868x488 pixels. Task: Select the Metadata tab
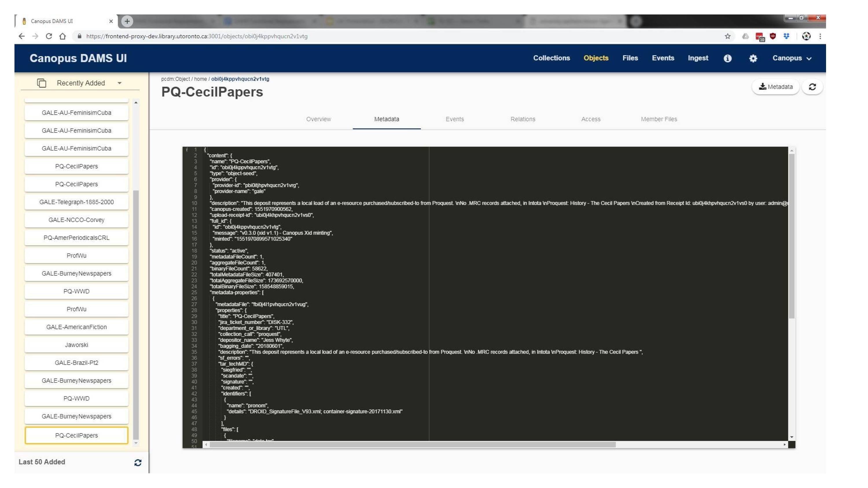coord(387,119)
